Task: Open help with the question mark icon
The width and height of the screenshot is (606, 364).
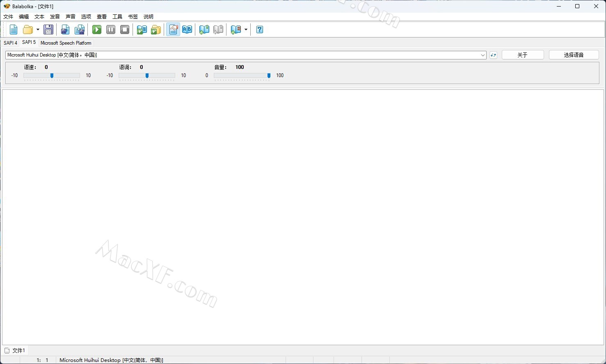Action: click(x=260, y=30)
